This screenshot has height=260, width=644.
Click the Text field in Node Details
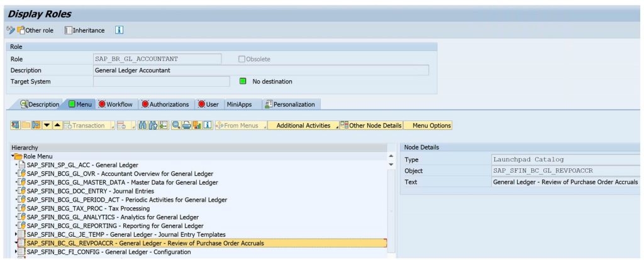click(567, 181)
